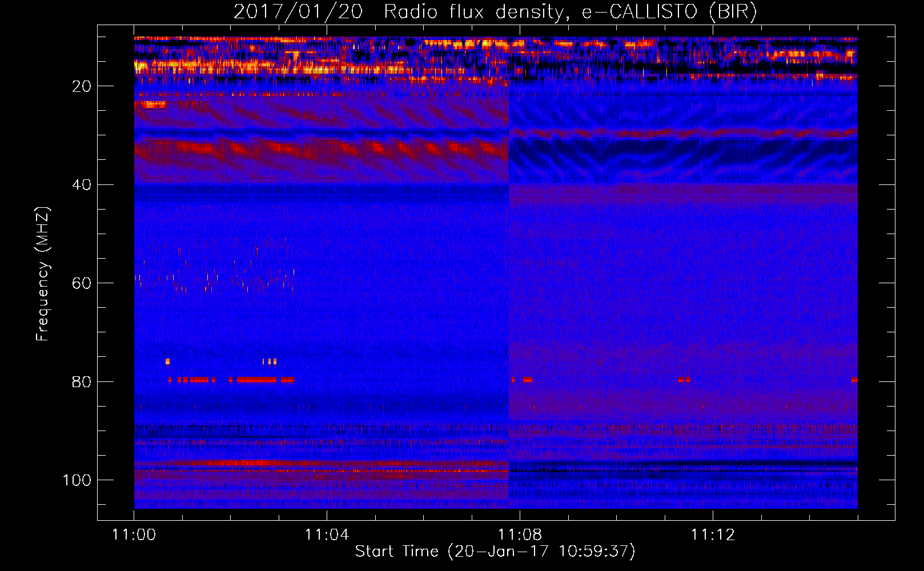Viewport: 924px width, 571px height.
Task: Click the '20' frequency tick label
Action: [82, 86]
